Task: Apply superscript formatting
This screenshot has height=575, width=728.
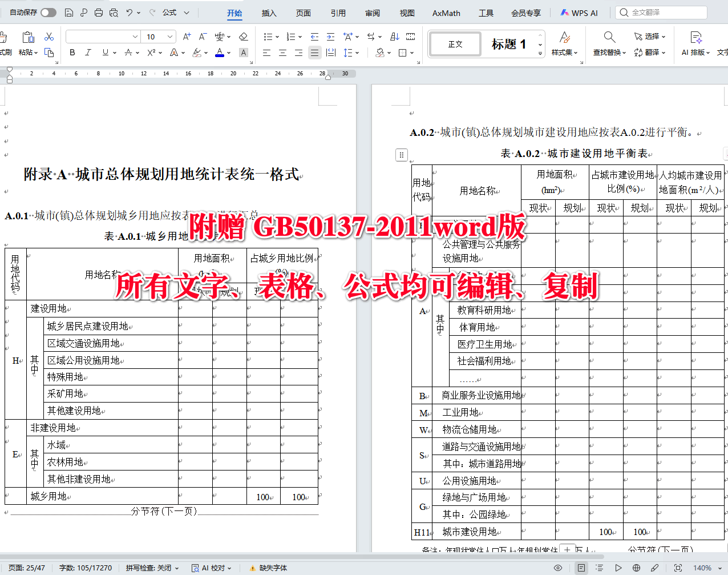Action: (x=152, y=53)
